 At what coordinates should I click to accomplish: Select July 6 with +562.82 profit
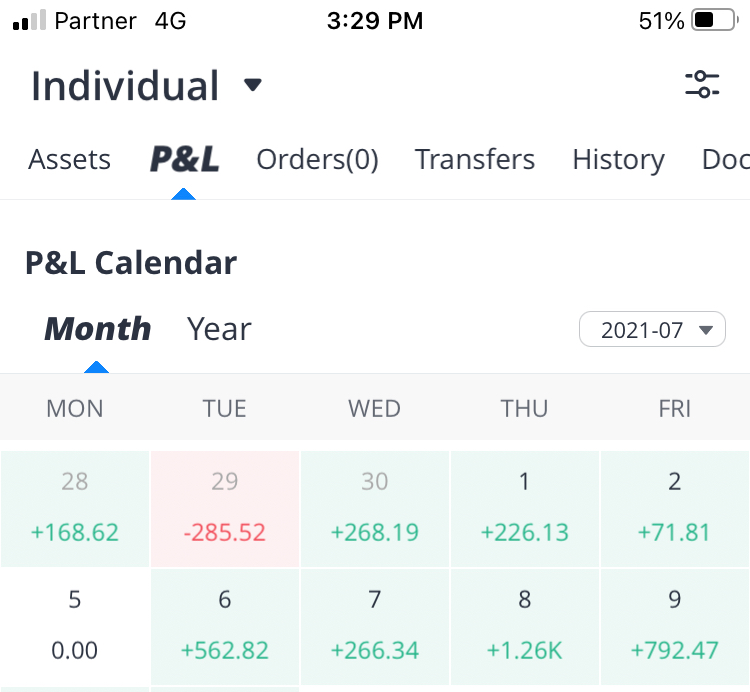point(225,627)
